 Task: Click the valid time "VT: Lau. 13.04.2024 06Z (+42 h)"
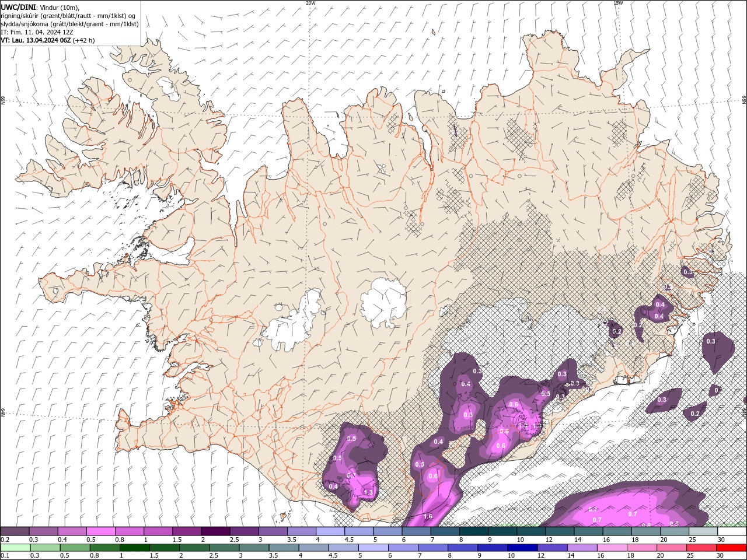tap(47, 40)
